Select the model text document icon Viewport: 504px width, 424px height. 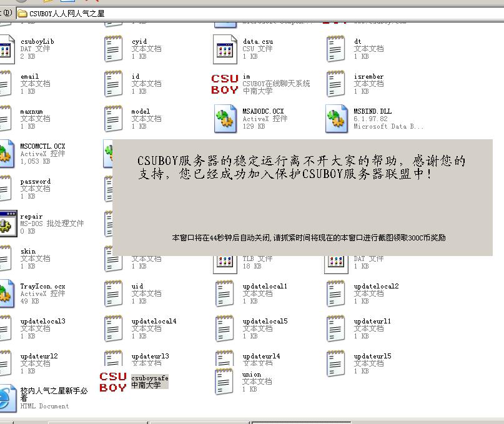pos(113,119)
